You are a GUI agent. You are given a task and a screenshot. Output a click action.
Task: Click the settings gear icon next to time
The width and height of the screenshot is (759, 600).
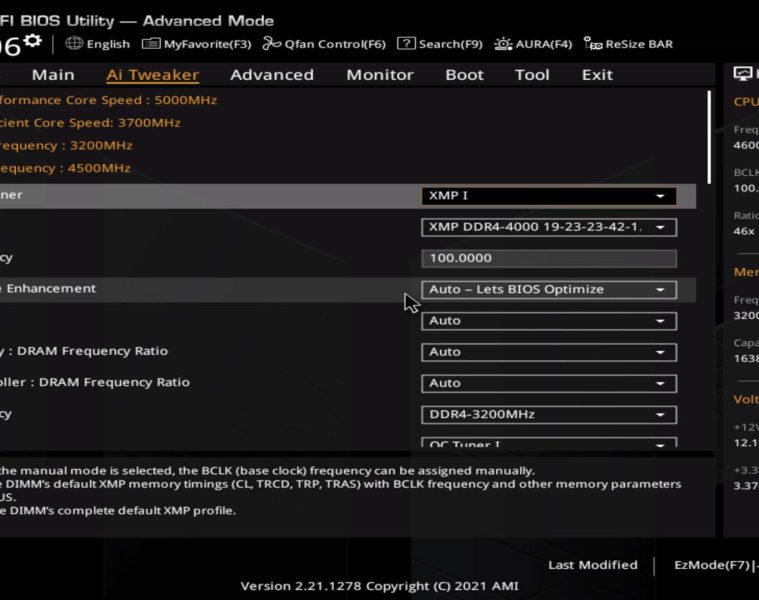pos(33,41)
